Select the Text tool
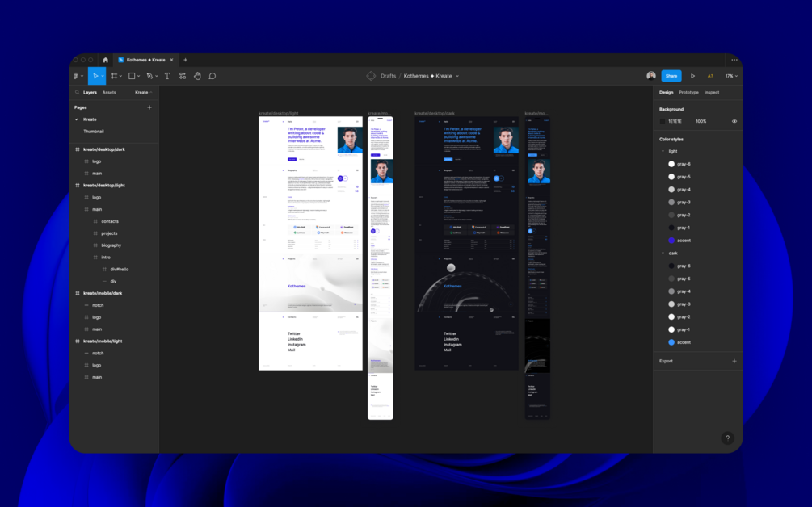Viewport: 812px width, 507px height. tap(167, 76)
